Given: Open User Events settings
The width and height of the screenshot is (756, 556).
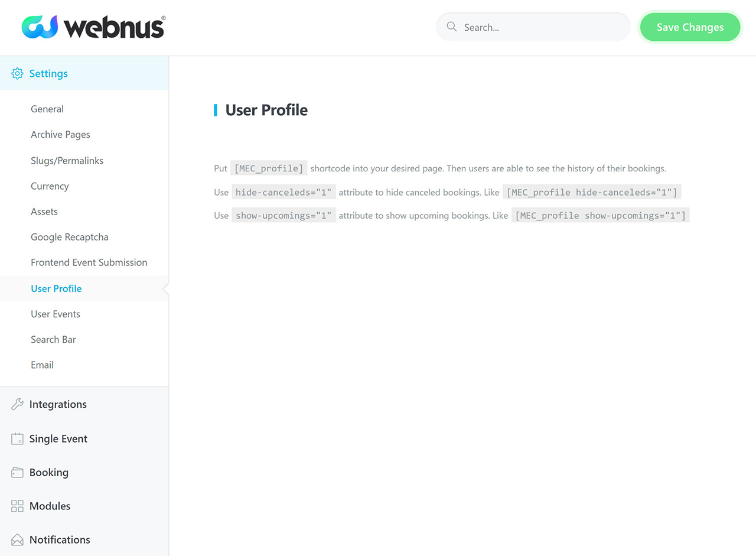Looking at the screenshot, I should click(x=56, y=314).
